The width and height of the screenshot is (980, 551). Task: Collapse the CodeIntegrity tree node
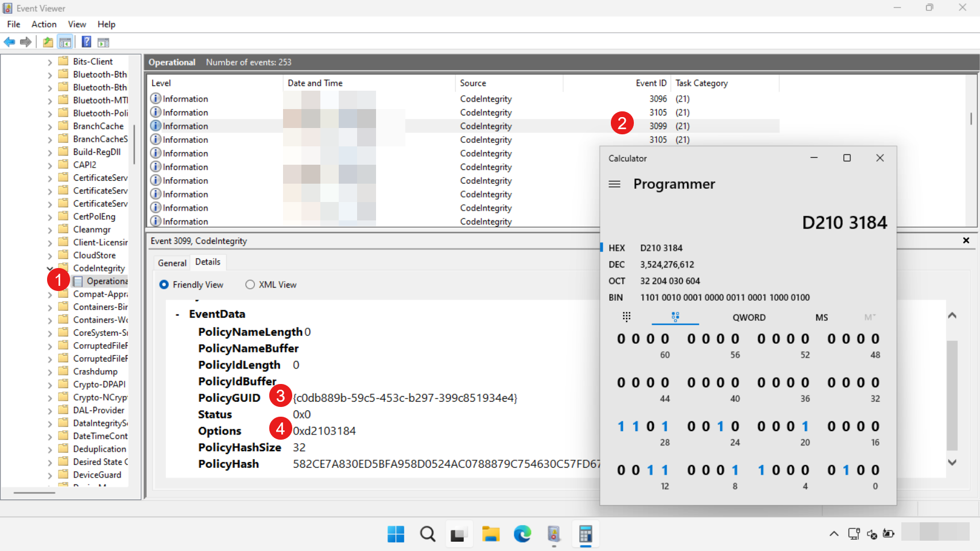[50, 268]
